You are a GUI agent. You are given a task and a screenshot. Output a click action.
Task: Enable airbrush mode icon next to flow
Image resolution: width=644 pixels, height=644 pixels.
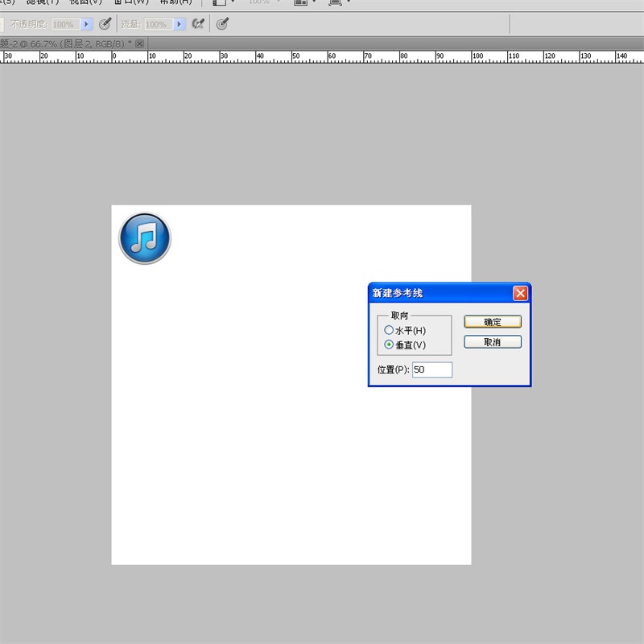click(198, 24)
